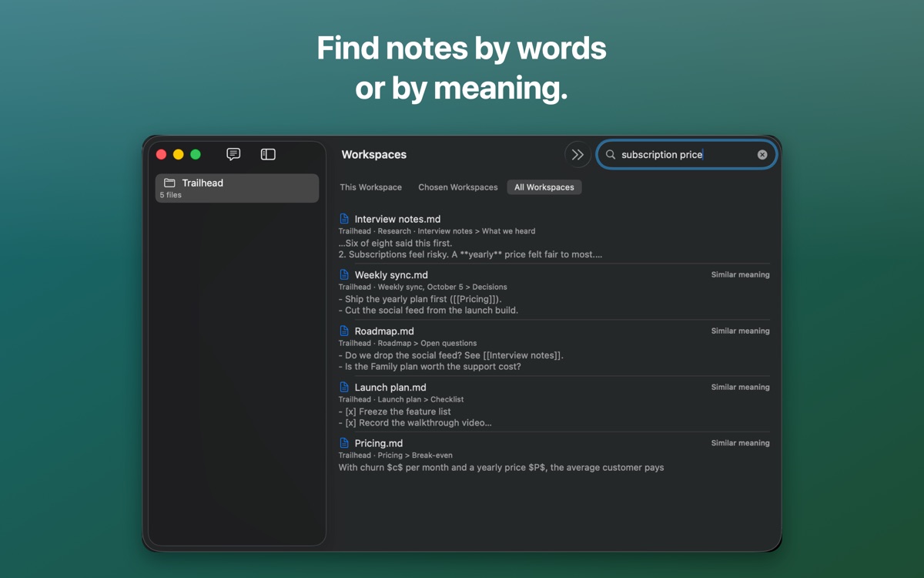Open the Interview notes.md result
Viewport: 924px width, 578px height.
point(554,237)
